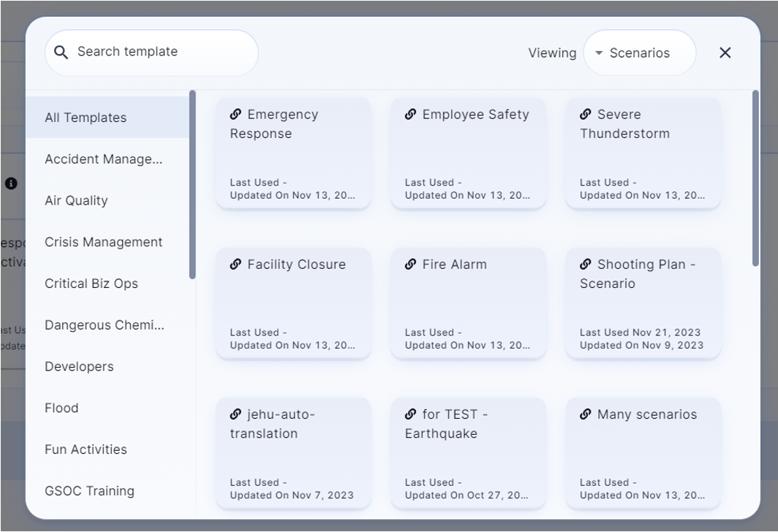Focus the Search template input field
Image resolution: width=778 pixels, height=532 pixels.
[161, 52]
